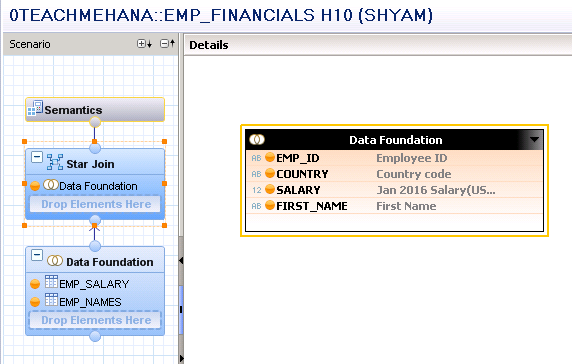
Task: Click the Scenario panel header label
Action: click(x=30, y=44)
